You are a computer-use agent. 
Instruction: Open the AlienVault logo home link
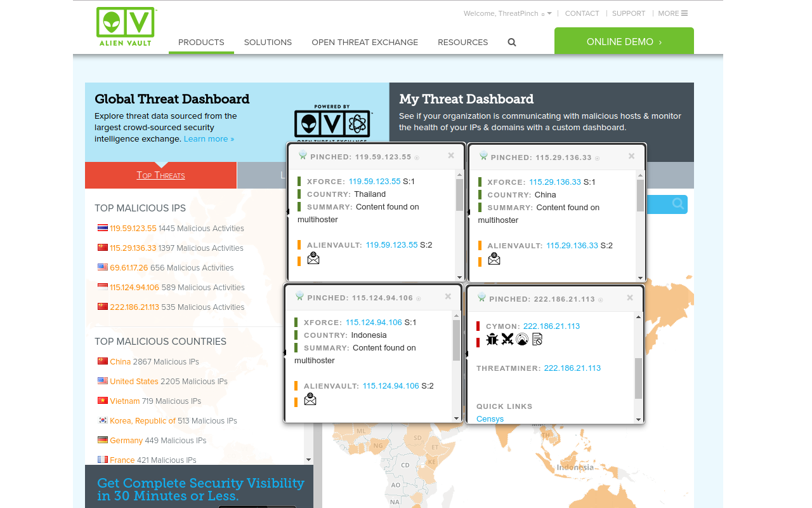click(126, 27)
